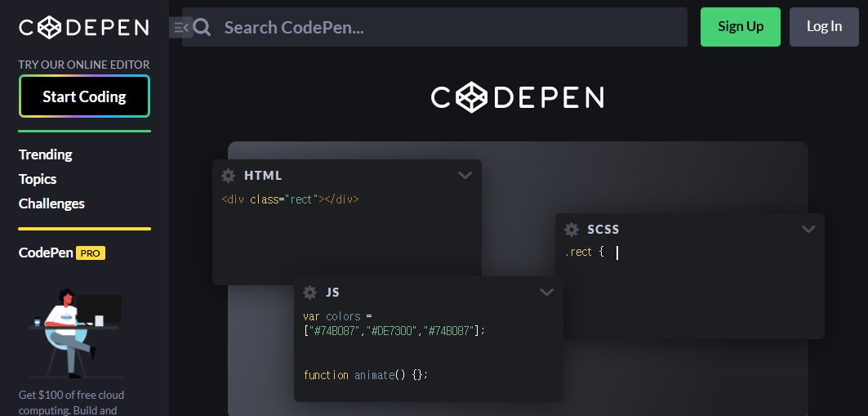Open the CodePen PRO link
This screenshot has height=416, width=868.
pos(62,253)
